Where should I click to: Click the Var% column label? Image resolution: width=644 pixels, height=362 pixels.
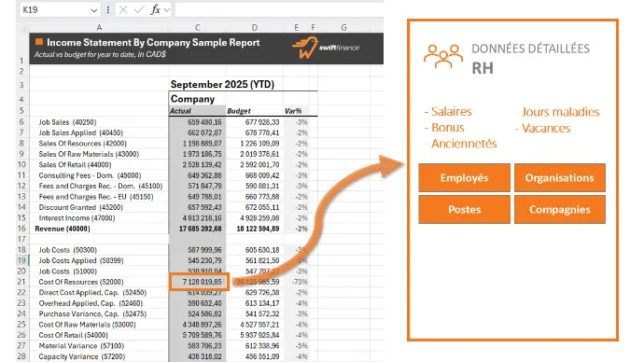pos(293,111)
